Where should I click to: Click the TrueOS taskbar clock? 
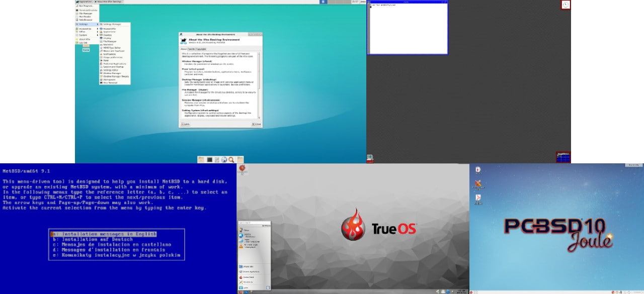[462, 291]
